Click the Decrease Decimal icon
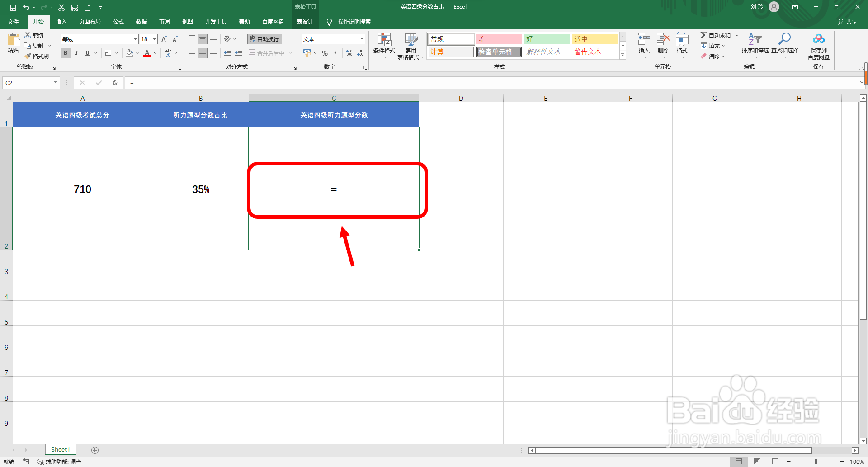This screenshot has width=868, height=467. tap(360, 53)
